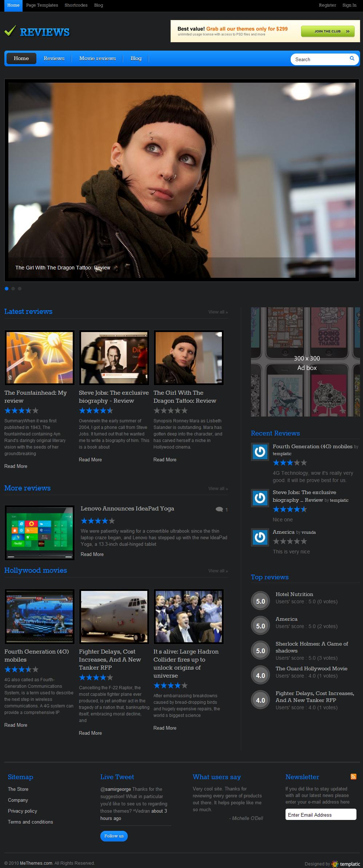Open the Lenovo tablet thumbnail
The width and height of the screenshot is (363, 868).
pyautogui.click(x=39, y=533)
